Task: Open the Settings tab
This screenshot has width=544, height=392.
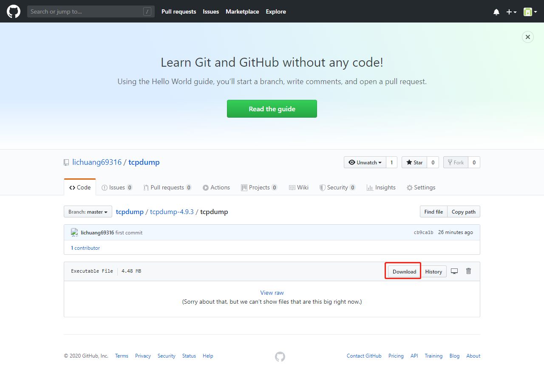Action: tap(421, 187)
